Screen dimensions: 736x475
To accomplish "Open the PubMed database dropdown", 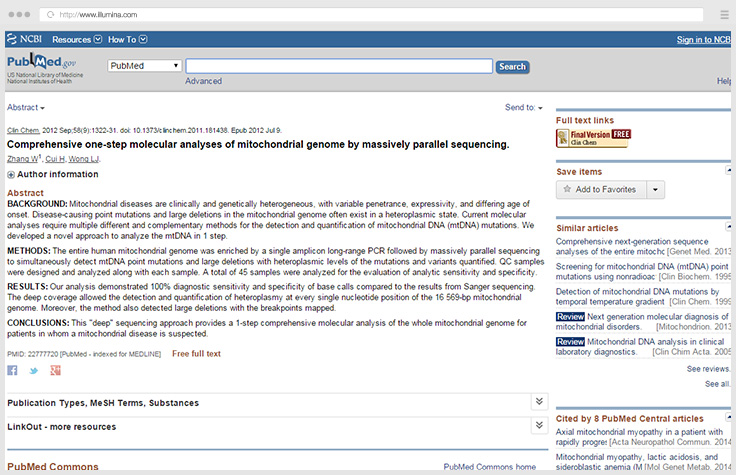I will point(144,66).
